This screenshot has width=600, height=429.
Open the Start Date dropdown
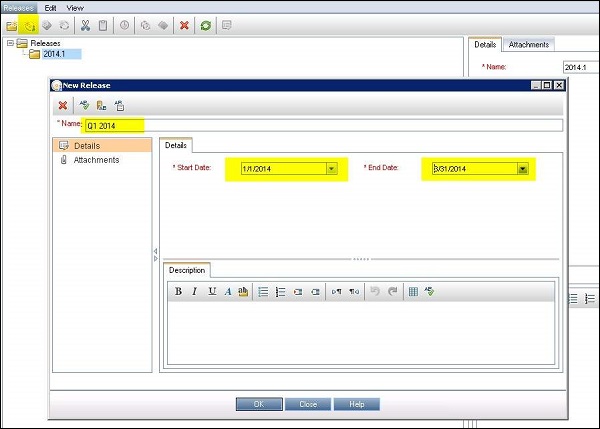click(331, 169)
